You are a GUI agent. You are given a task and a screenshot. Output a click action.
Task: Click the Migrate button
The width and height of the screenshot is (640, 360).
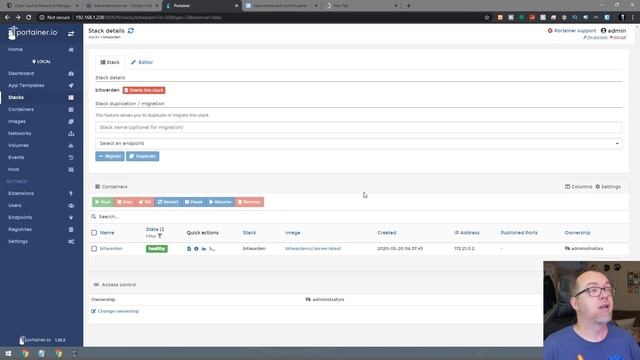click(x=110, y=156)
